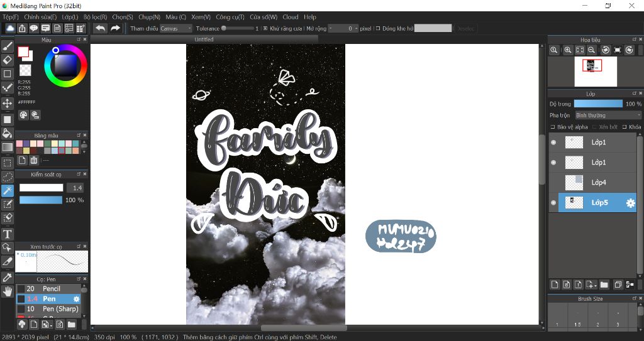Select the Lớp4 layer row
Screen dimensions: 644x341
[592, 183]
